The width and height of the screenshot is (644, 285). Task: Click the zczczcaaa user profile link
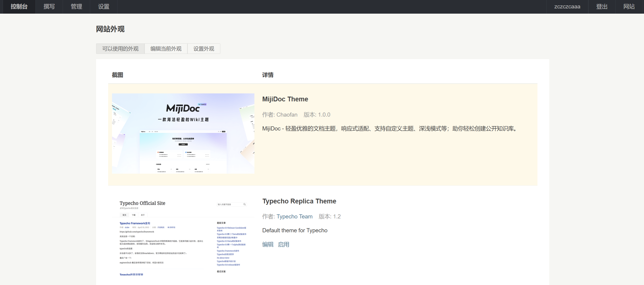tap(567, 7)
